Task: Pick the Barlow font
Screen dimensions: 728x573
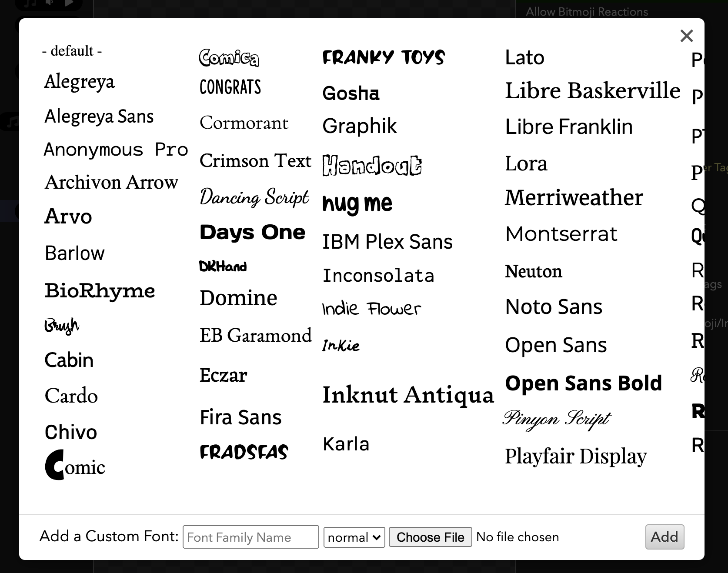Action: click(x=74, y=253)
